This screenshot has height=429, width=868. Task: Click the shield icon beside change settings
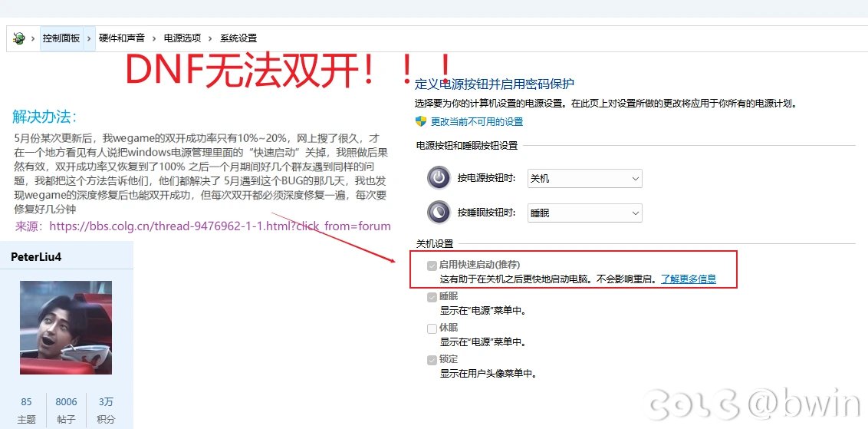pos(420,121)
